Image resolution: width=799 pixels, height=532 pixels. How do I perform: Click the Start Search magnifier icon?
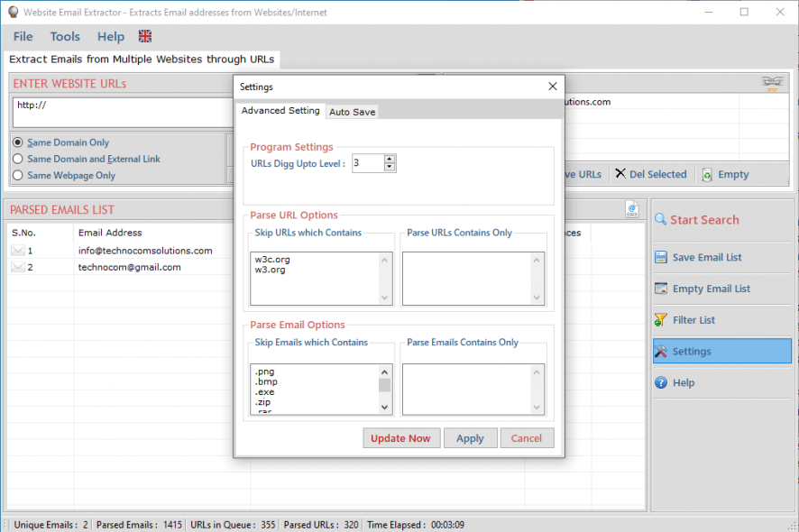(660, 220)
